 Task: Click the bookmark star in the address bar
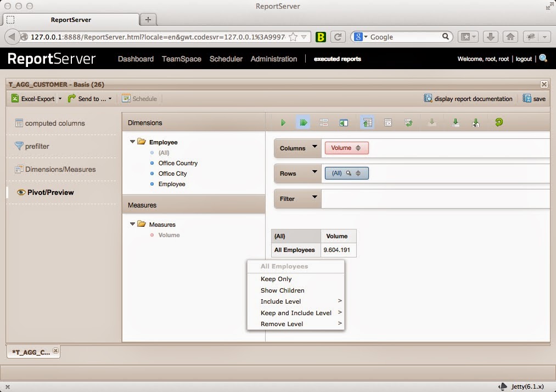tap(293, 37)
